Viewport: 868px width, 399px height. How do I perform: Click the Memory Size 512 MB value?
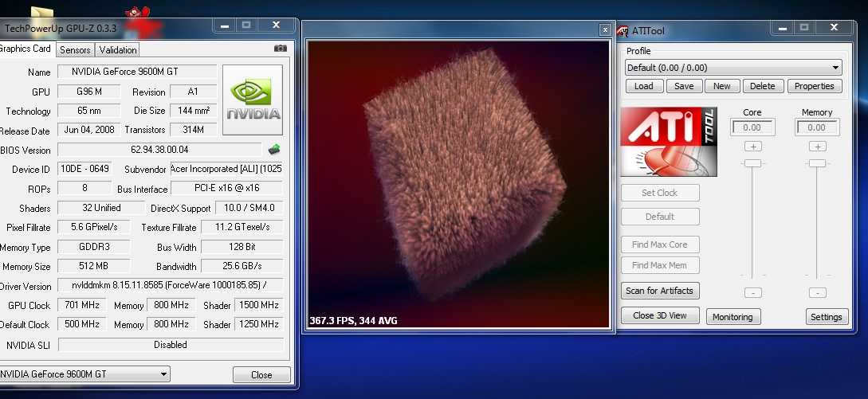point(93,266)
